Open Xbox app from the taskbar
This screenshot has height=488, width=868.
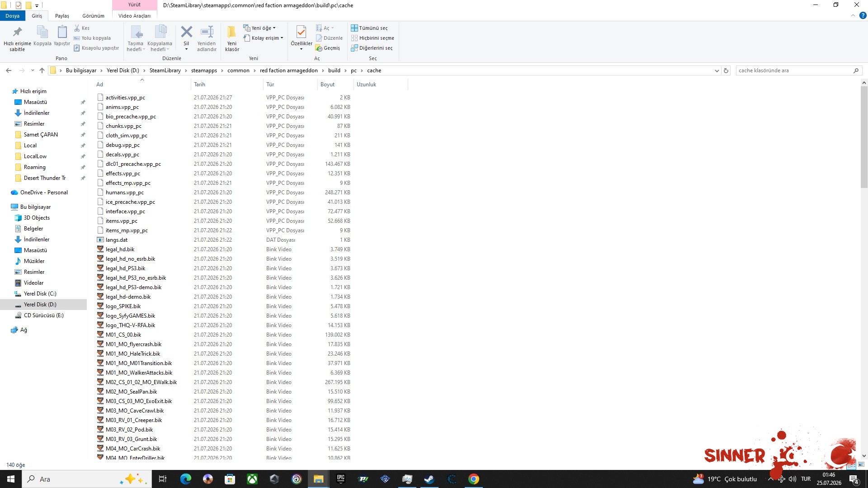[x=252, y=479]
